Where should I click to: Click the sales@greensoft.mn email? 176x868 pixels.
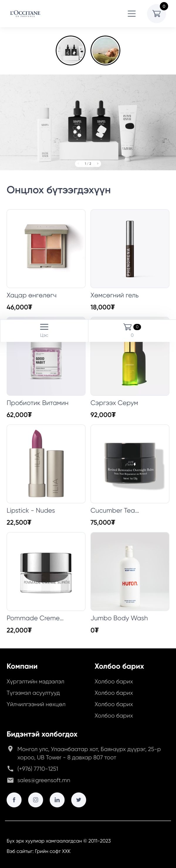pos(44,780)
